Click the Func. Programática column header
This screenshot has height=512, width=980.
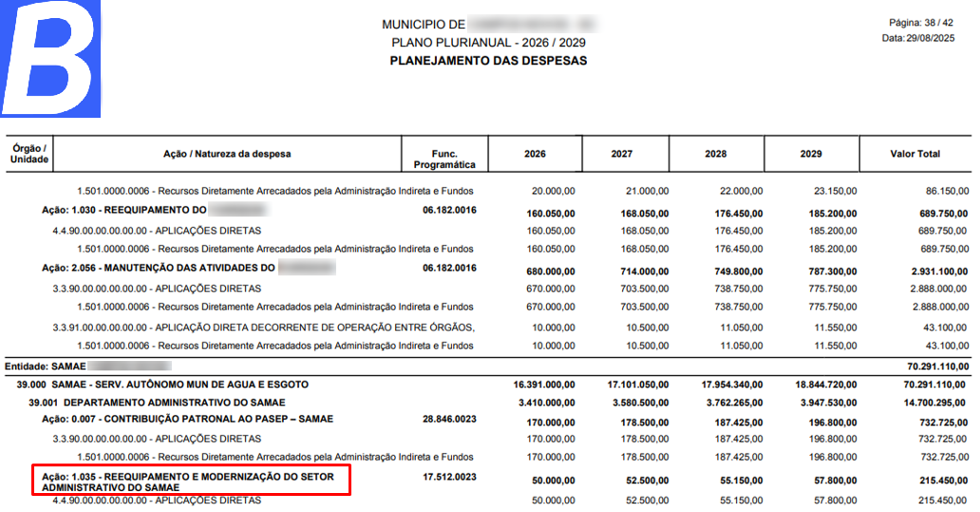click(444, 159)
